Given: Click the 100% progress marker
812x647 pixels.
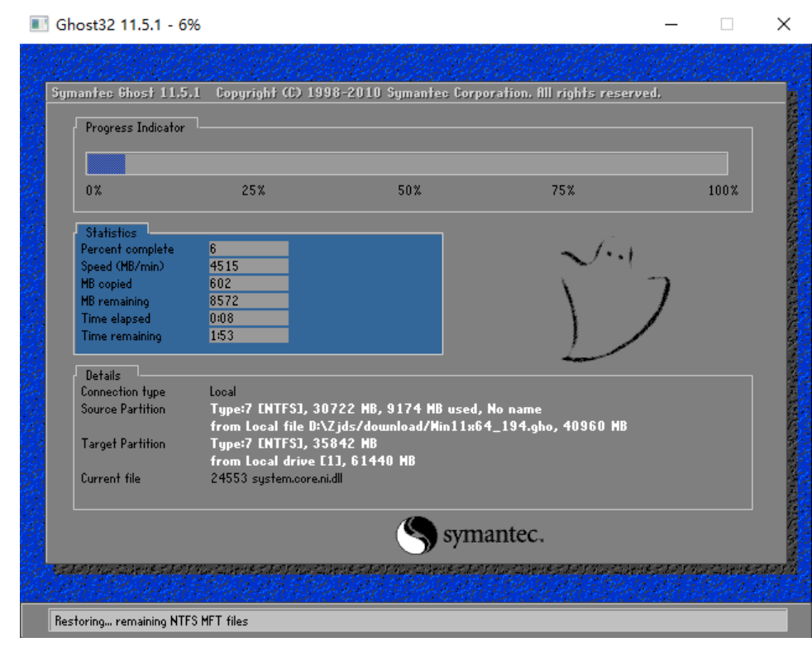Looking at the screenshot, I should pyautogui.click(x=724, y=190).
